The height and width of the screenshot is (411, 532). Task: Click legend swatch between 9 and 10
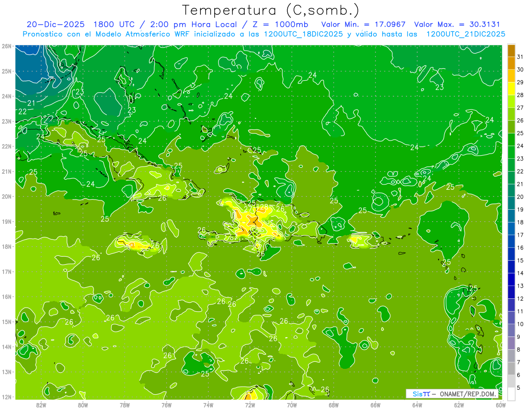[511, 330]
